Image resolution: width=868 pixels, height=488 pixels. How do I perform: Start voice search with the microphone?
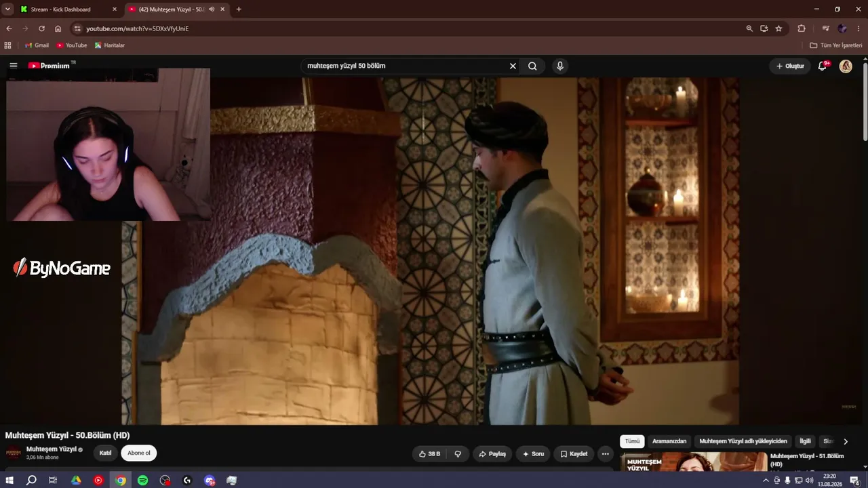(559, 66)
